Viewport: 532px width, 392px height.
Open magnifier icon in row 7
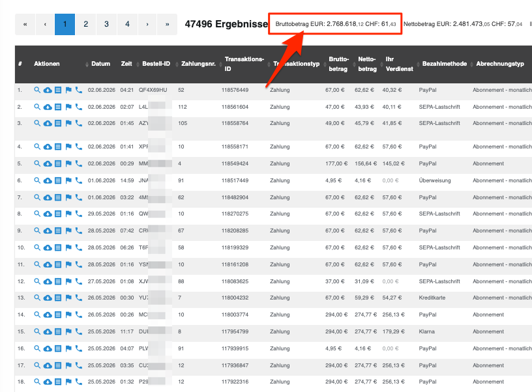37,197
